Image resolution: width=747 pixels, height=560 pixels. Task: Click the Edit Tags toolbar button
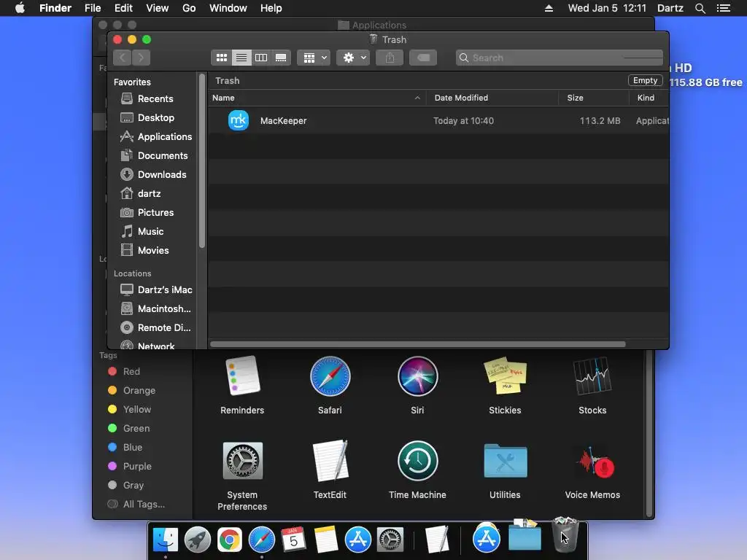[423, 58]
